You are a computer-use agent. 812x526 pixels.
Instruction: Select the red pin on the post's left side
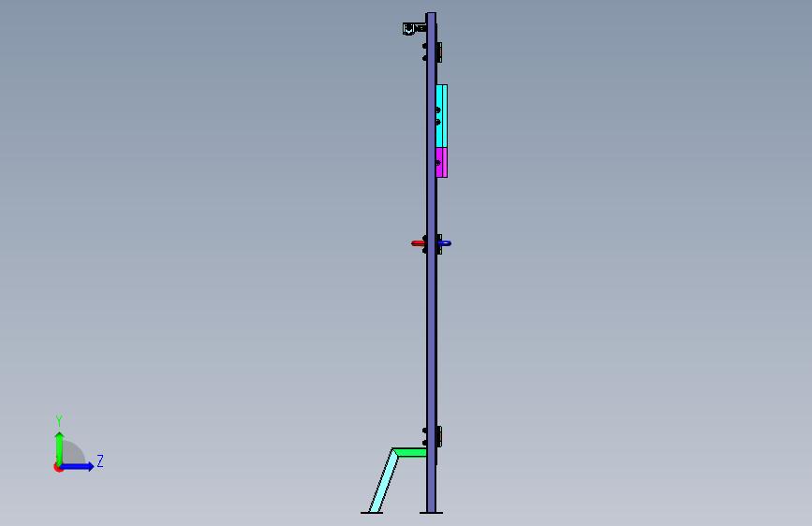(418, 243)
